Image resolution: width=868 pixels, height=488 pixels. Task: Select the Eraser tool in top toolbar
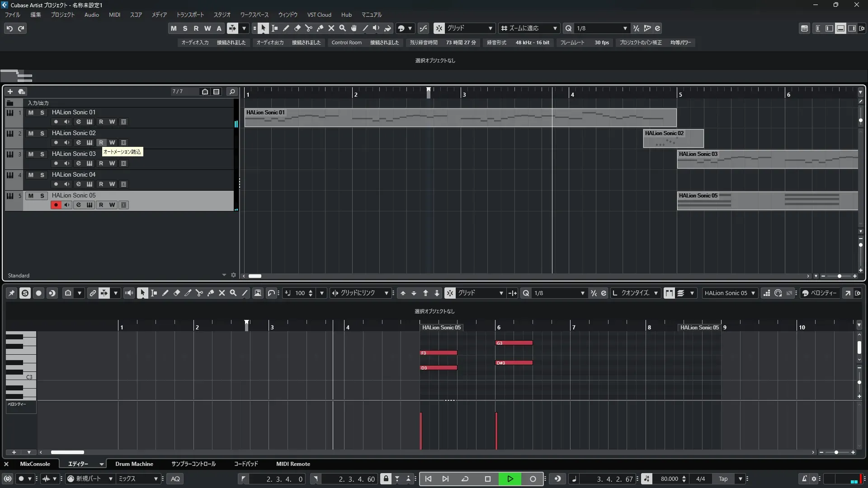[x=297, y=28]
